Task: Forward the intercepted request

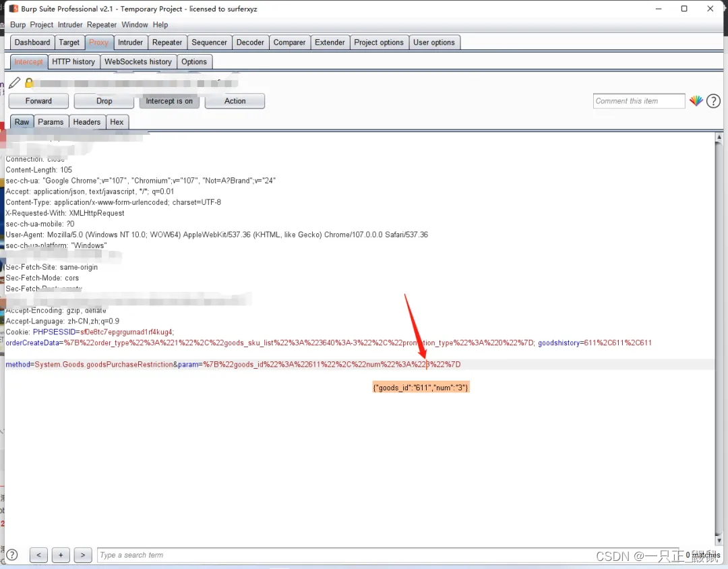Action: click(x=38, y=101)
